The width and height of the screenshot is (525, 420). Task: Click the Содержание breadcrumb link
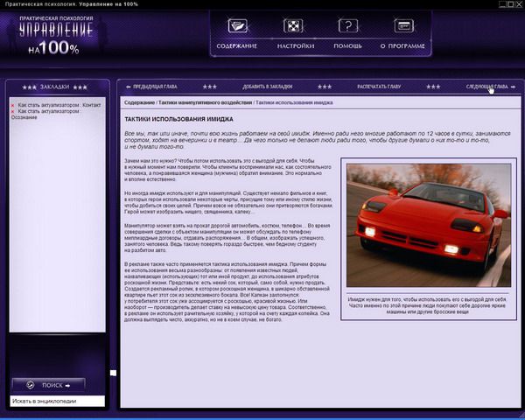coord(138,103)
